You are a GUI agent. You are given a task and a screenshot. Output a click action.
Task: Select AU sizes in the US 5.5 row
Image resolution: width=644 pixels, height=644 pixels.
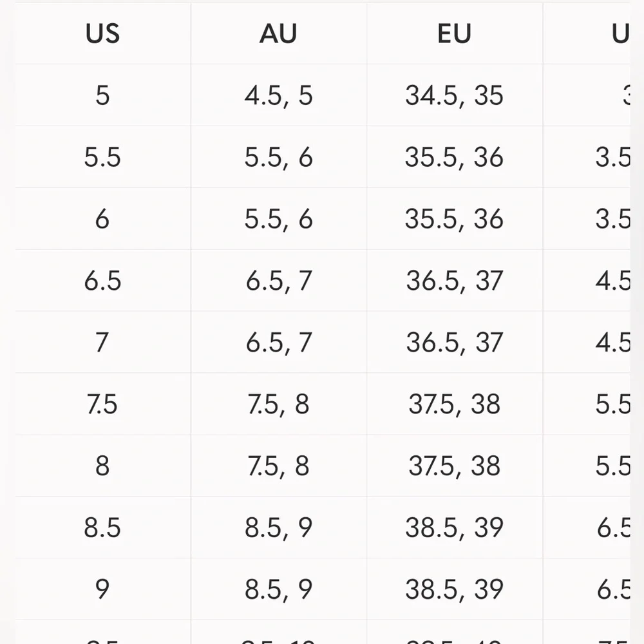tap(278, 158)
